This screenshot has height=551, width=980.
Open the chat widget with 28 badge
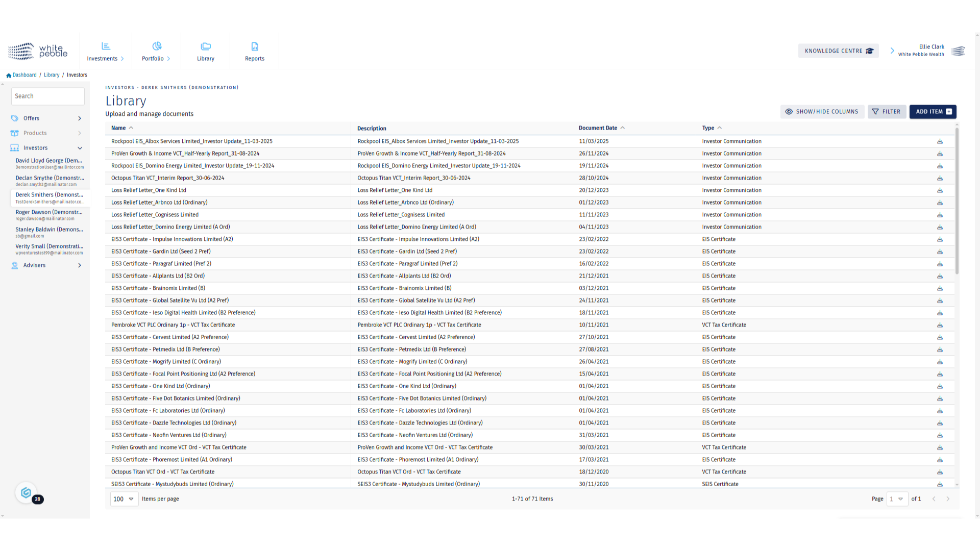click(27, 493)
